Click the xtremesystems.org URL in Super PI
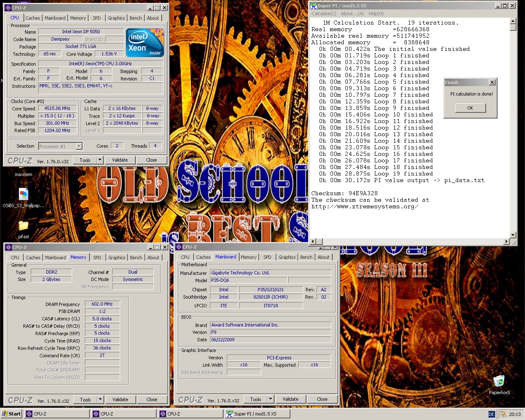Viewport: 525px width, 420px height. click(x=365, y=207)
